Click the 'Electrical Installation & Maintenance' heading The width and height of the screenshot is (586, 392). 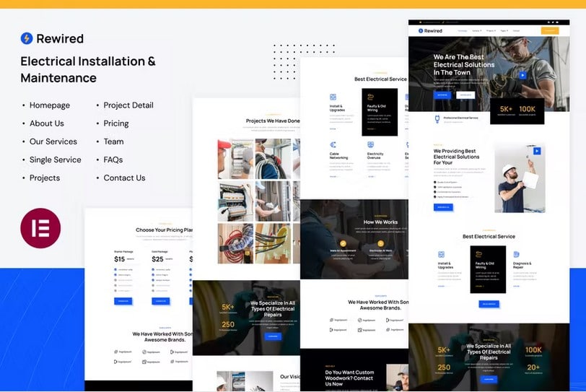tap(88, 69)
